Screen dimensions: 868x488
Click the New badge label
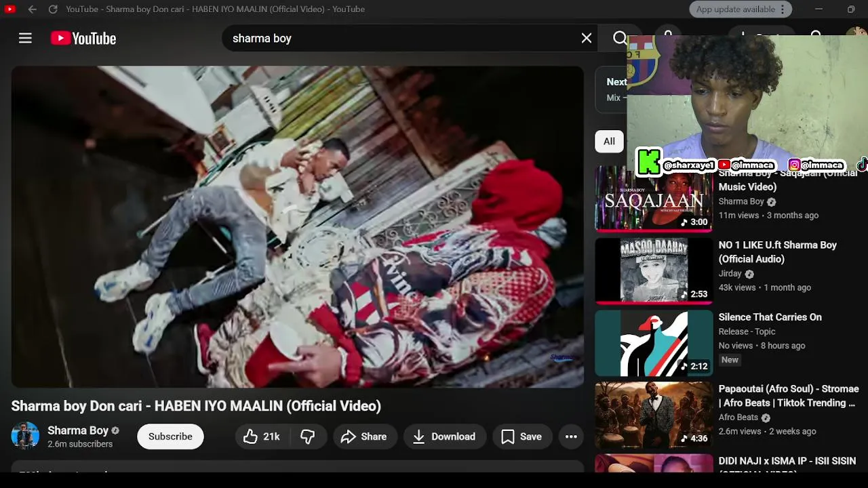coord(730,360)
